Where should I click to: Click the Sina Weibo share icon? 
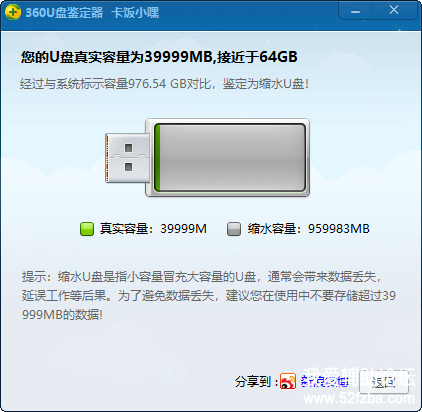pos(288,381)
